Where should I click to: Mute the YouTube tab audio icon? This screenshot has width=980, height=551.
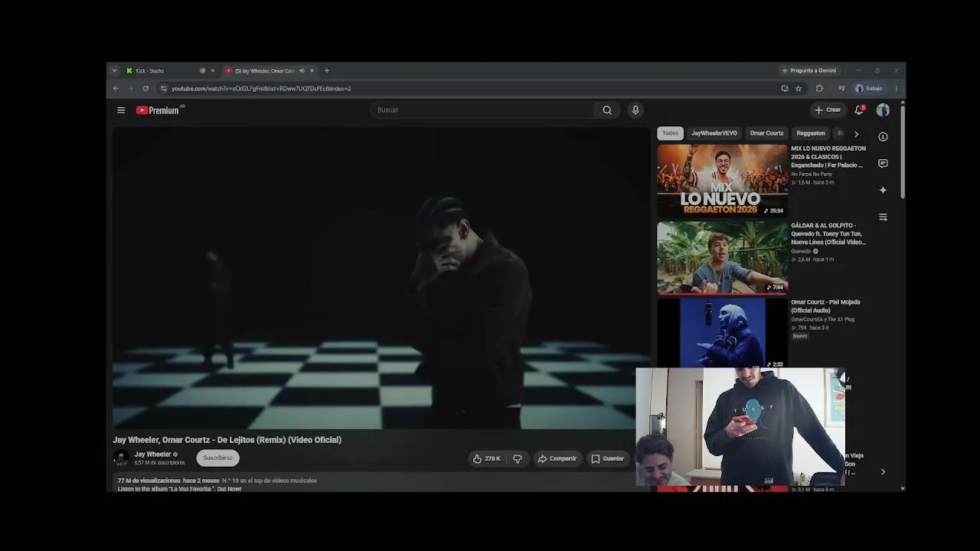pyautogui.click(x=302, y=70)
